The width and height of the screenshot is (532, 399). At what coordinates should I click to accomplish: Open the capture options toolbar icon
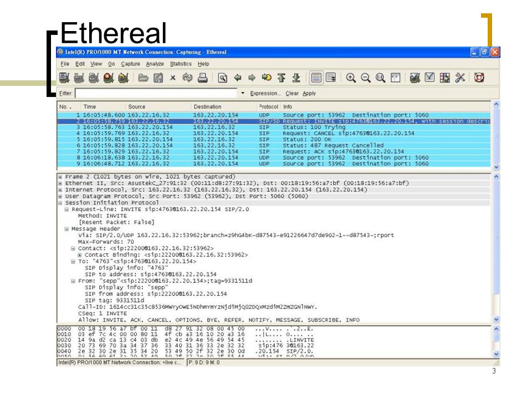(79, 78)
